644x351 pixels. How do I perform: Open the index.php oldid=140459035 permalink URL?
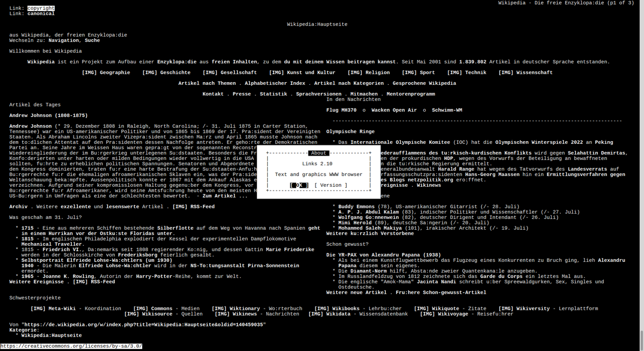tap(144, 325)
